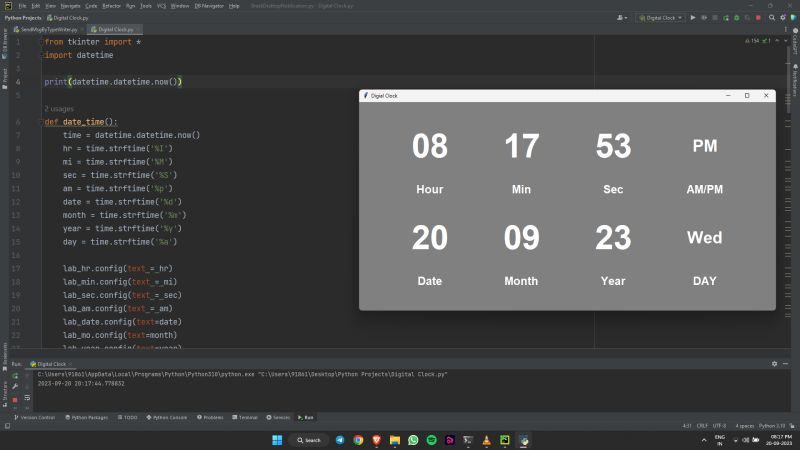Open IDE settings gear in top toolbar
The image size is (800, 450).
click(783, 18)
